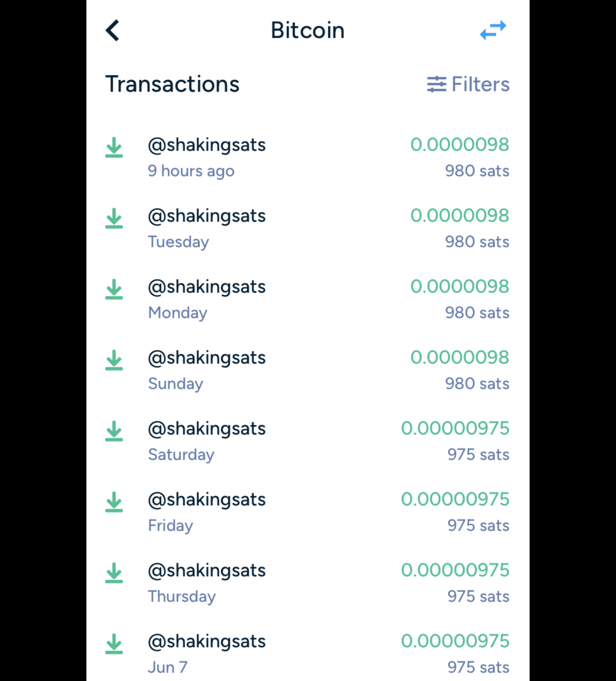Click the receive icon next to Sunday transaction
The height and width of the screenshot is (681, 616).
pyautogui.click(x=114, y=360)
